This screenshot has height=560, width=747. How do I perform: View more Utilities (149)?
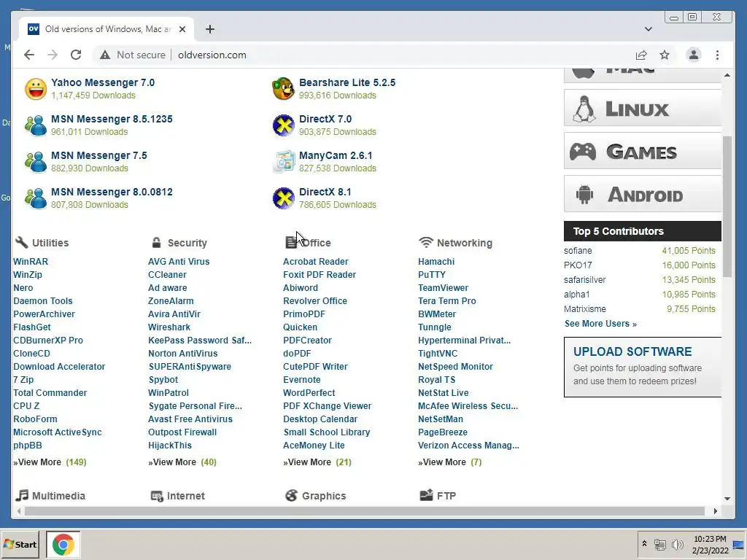tap(50, 462)
